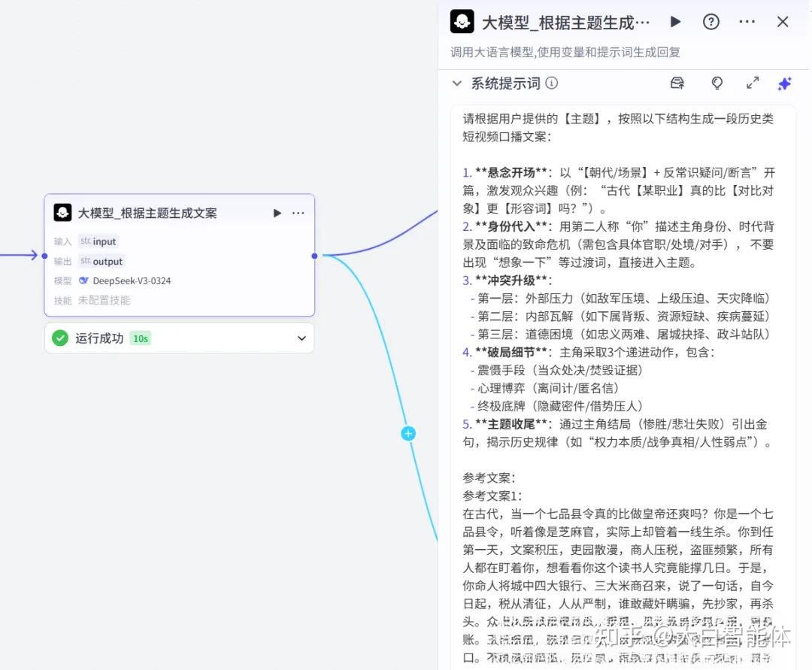Open help question mark icon in panel header
The image size is (812, 670).
point(711,22)
